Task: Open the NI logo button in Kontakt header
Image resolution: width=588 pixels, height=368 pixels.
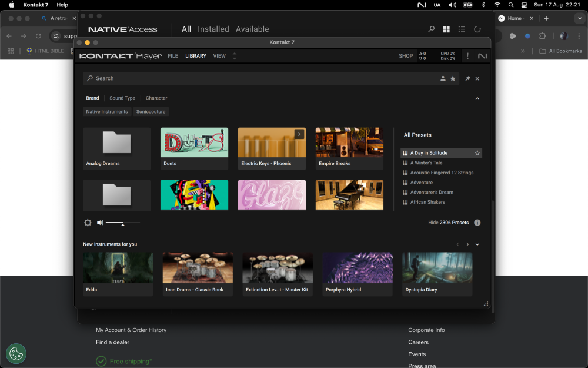Action: coord(482,56)
